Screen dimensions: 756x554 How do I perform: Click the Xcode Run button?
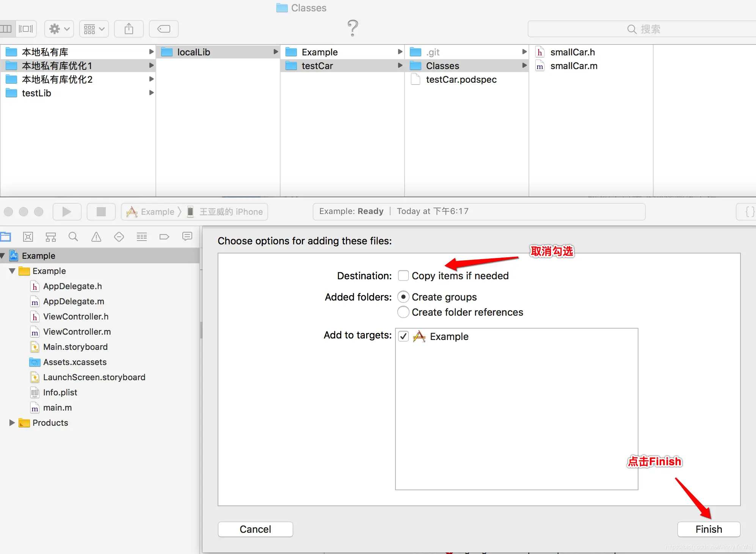67,212
